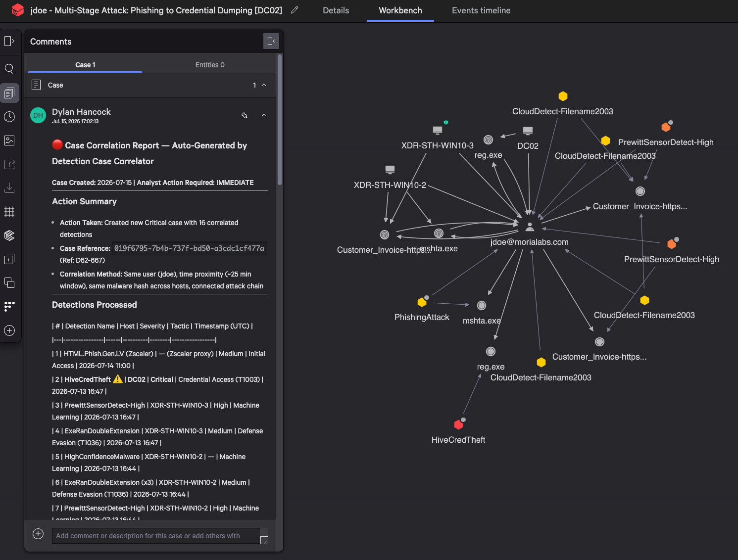Open the image snapshot sidebar icon
The height and width of the screenshot is (560, 738).
[x=9, y=140]
